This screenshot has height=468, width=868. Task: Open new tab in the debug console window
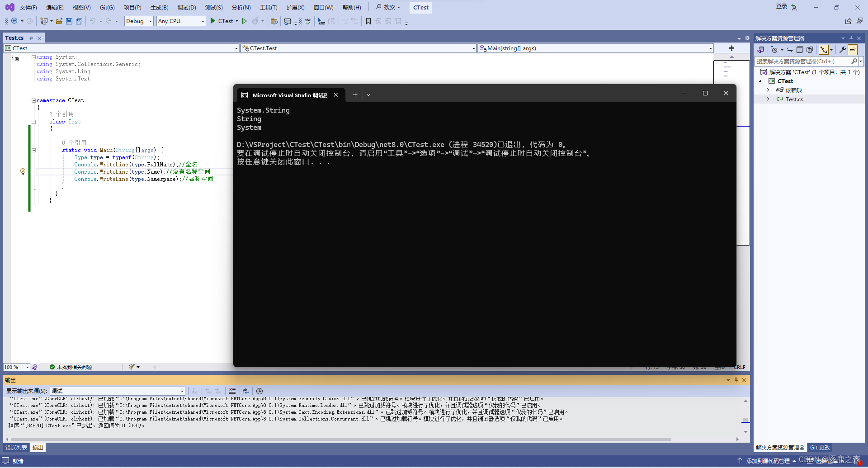[x=355, y=95]
